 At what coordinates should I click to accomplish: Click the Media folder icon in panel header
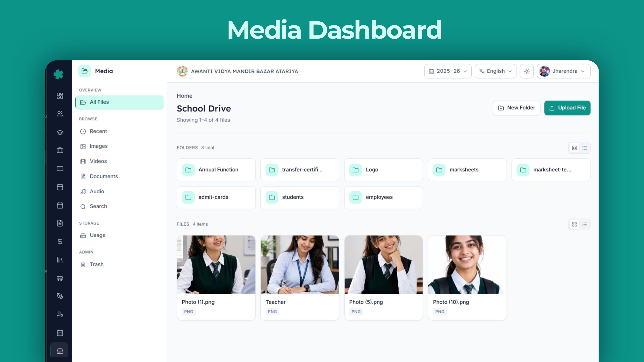[x=85, y=71]
